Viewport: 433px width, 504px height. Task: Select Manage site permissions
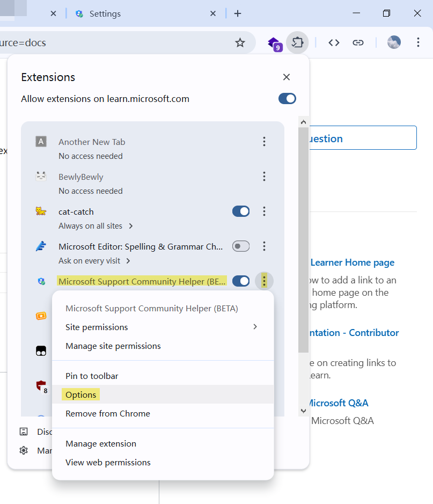163,346
